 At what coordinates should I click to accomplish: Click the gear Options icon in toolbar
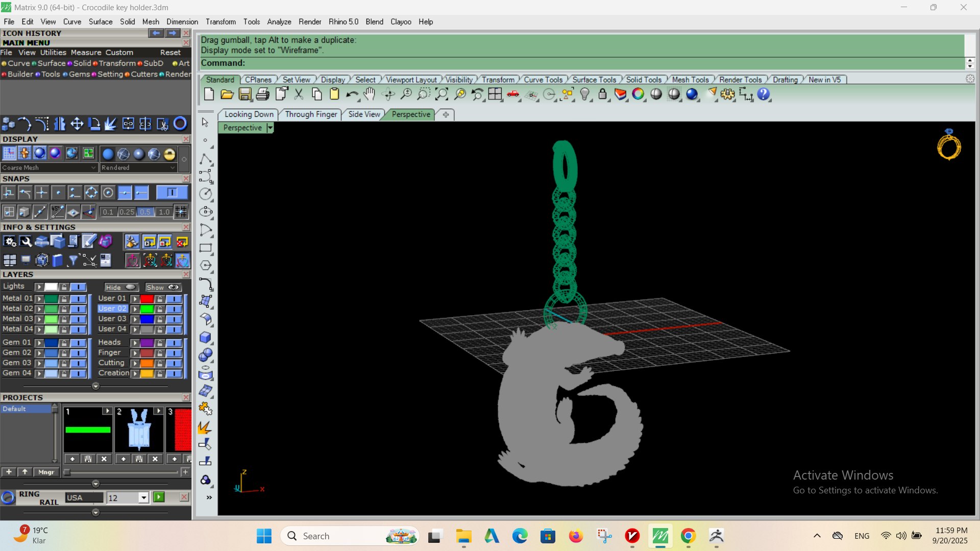pos(728,94)
